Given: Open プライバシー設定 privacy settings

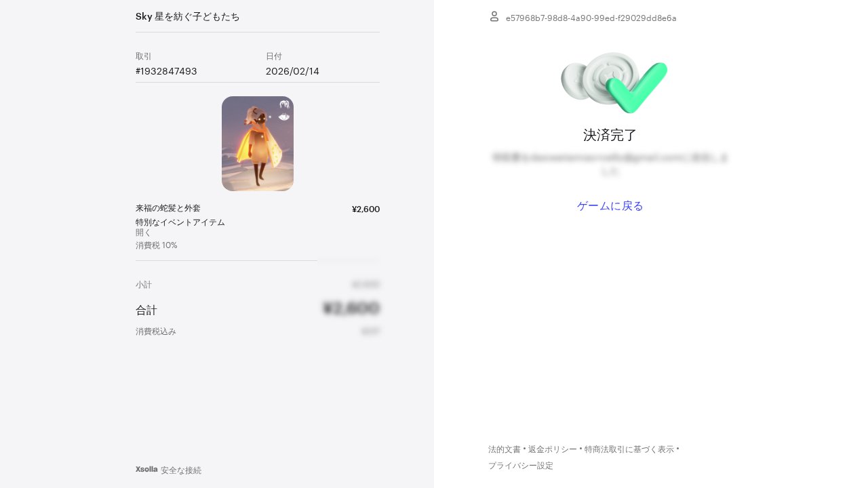Looking at the screenshot, I should 521,466.
